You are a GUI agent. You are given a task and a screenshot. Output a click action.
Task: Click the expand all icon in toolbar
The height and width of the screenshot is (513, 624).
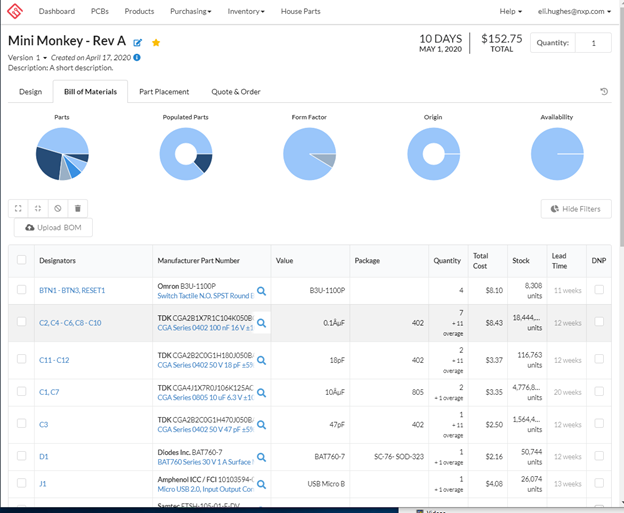pos(18,208)
